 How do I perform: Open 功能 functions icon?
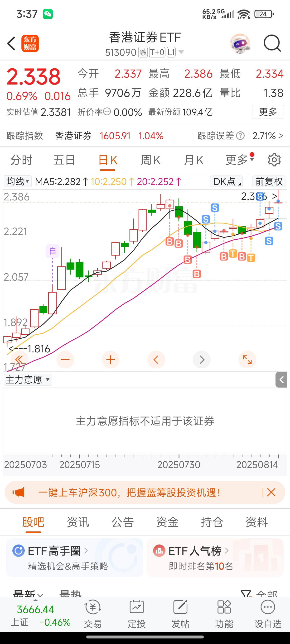(x=224, y=614)
